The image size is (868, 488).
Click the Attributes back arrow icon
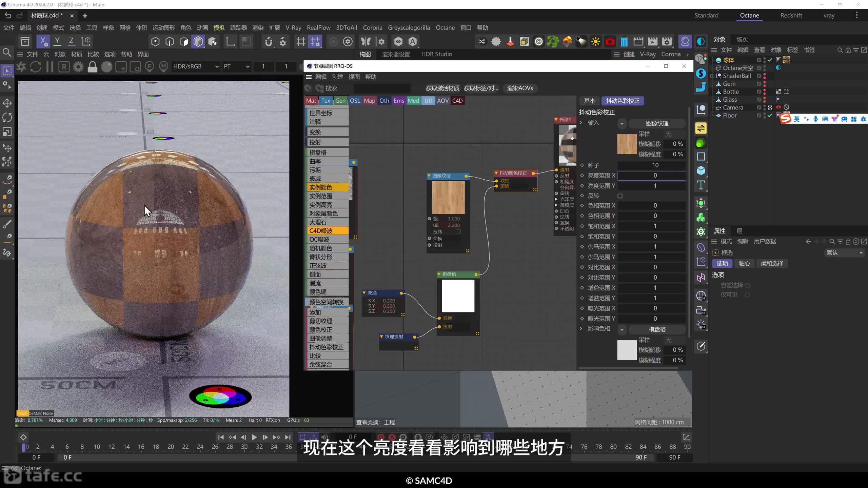(x=808, y=242)
